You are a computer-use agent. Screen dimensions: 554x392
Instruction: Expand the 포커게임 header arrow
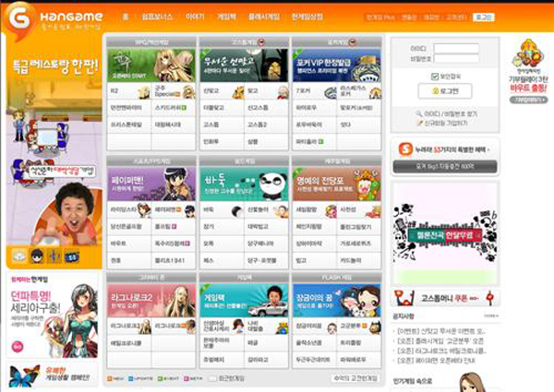click(353, 42)
